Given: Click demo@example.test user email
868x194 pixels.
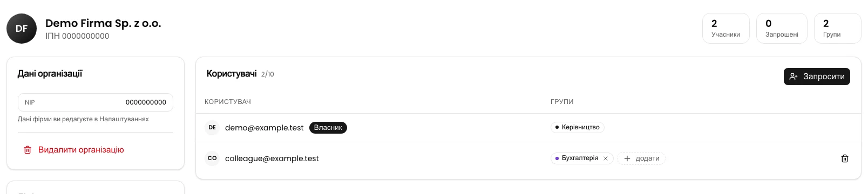Looking at the screenshot, I should 265,128.
